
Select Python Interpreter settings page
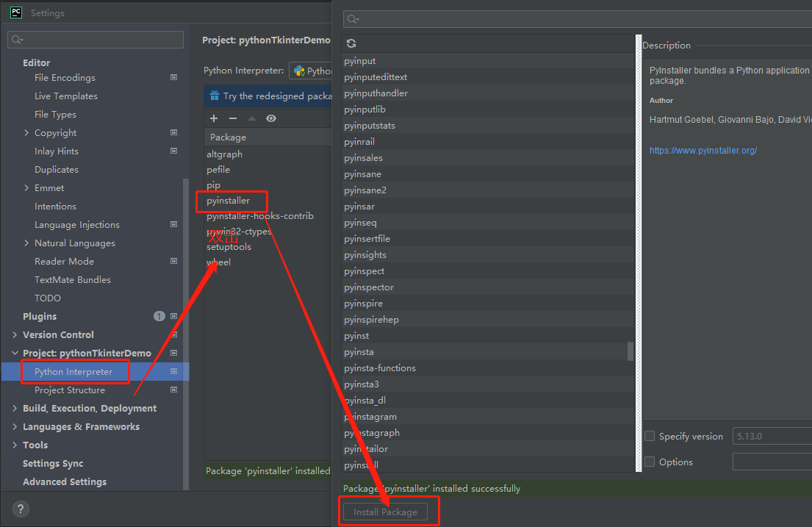pos(73,371)
